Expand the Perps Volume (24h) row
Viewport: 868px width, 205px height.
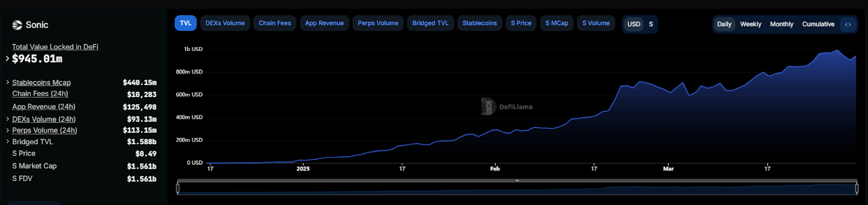[8, 130]
